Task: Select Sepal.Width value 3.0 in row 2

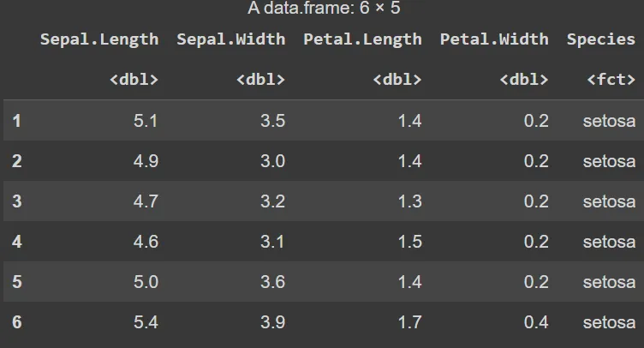Action: point(272,161)
